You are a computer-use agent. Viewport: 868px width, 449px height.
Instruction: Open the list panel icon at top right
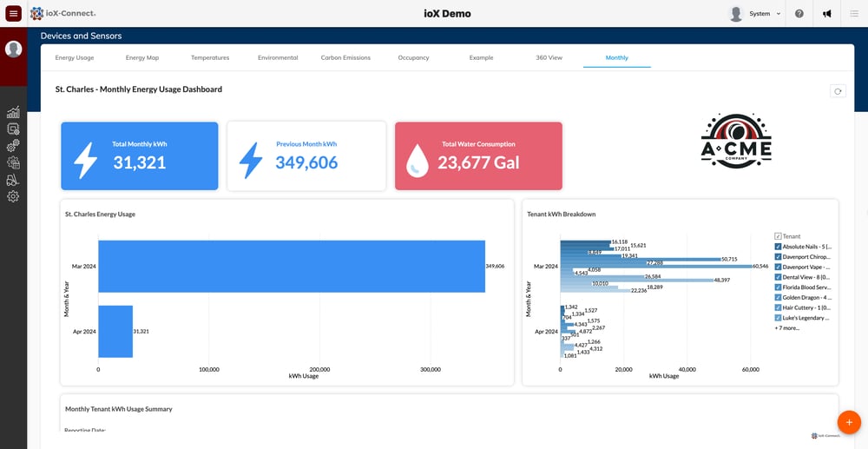pyautogui.click(x=854, y=14)
